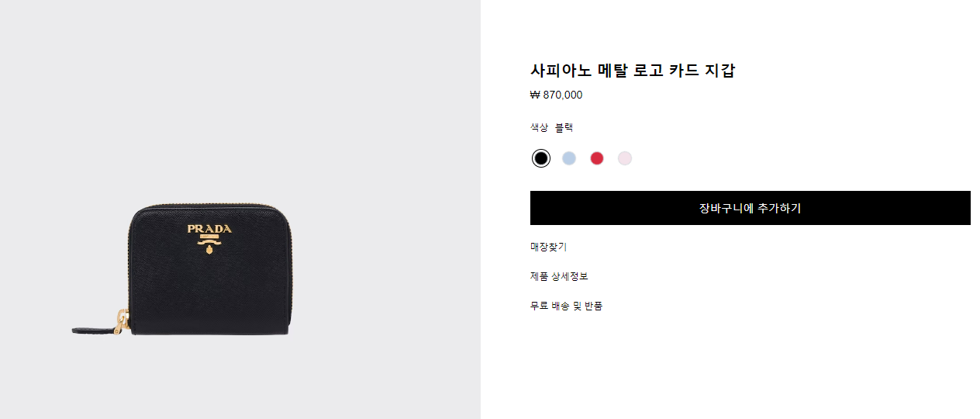The width and height of the screenshot is (980, 419).
Task: Click the 색상 label text
Action: coord(539,128)
